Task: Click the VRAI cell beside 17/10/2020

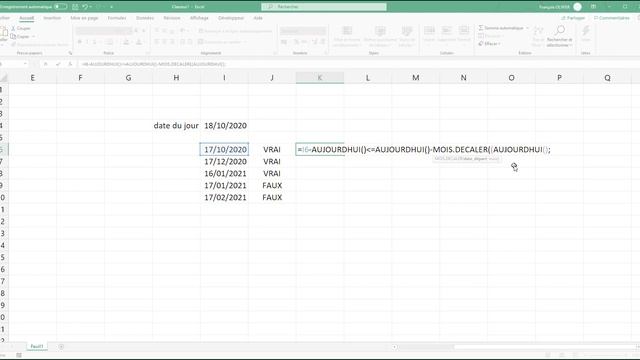Action: tap(272, 149)
